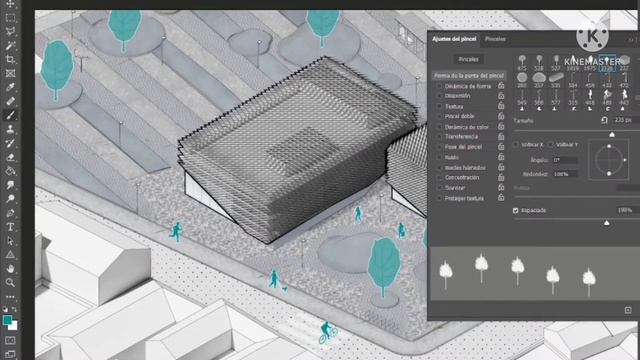Check the Voltear X option

click(516, 144)
